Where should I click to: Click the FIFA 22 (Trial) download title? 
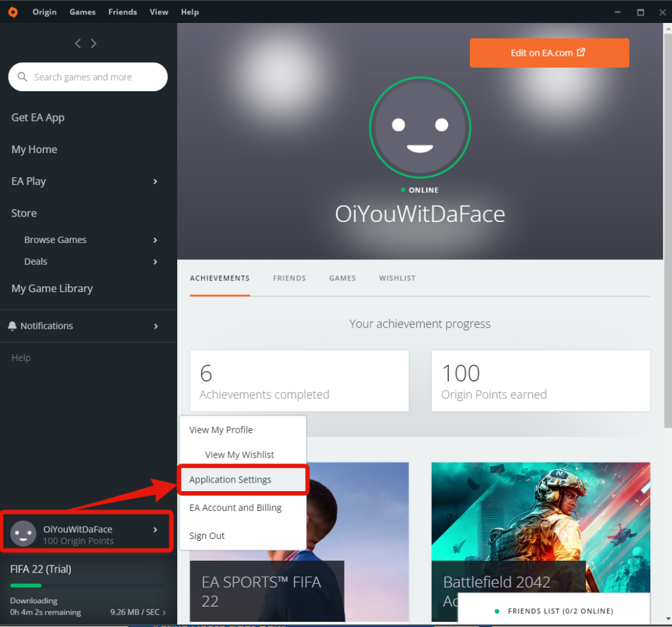[x=41, y=569]
